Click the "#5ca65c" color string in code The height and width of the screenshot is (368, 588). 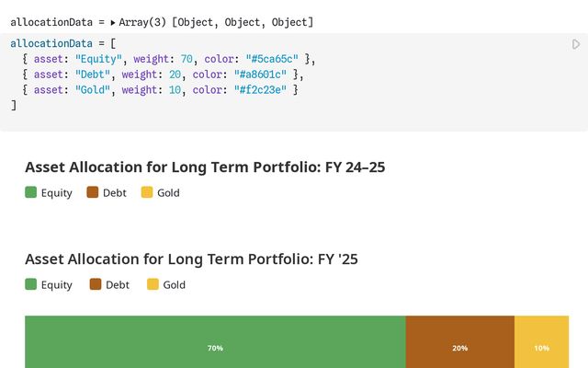272,59
